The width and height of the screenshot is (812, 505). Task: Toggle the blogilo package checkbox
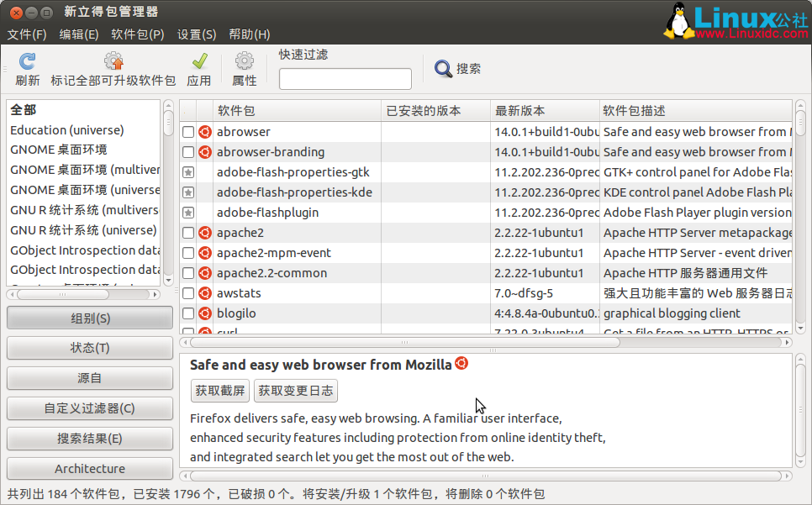pyautogui.click(x=188, y=313)
